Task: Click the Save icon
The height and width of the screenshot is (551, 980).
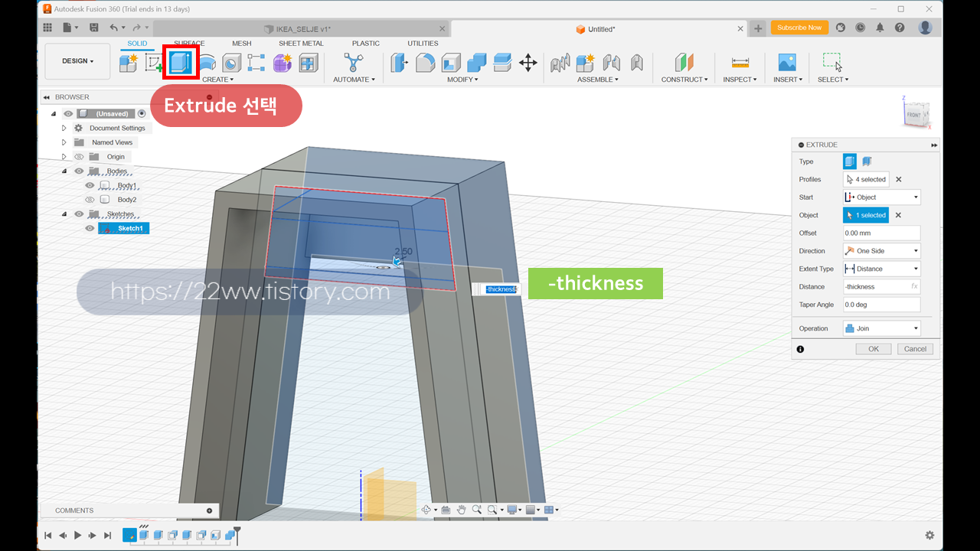Action: click(93, 28)
